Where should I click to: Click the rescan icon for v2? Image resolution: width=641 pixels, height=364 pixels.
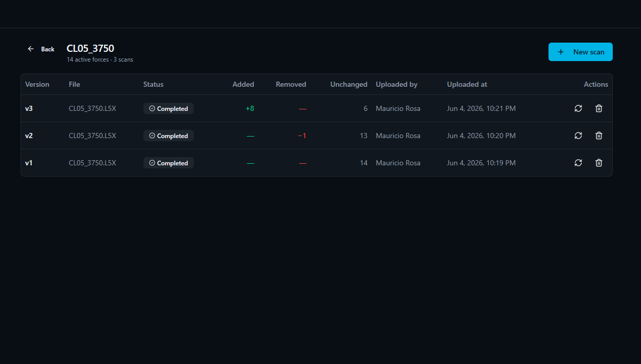pyautogui.click(x=578, y=136)
